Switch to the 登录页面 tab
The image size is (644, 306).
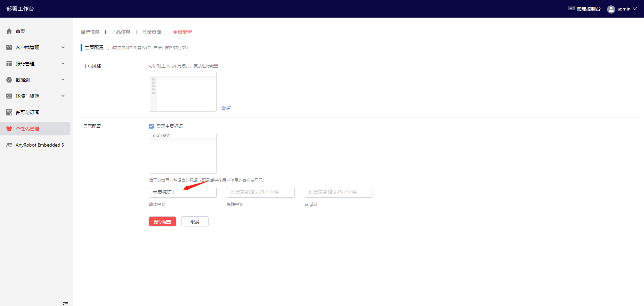click(x=152, y=32)
